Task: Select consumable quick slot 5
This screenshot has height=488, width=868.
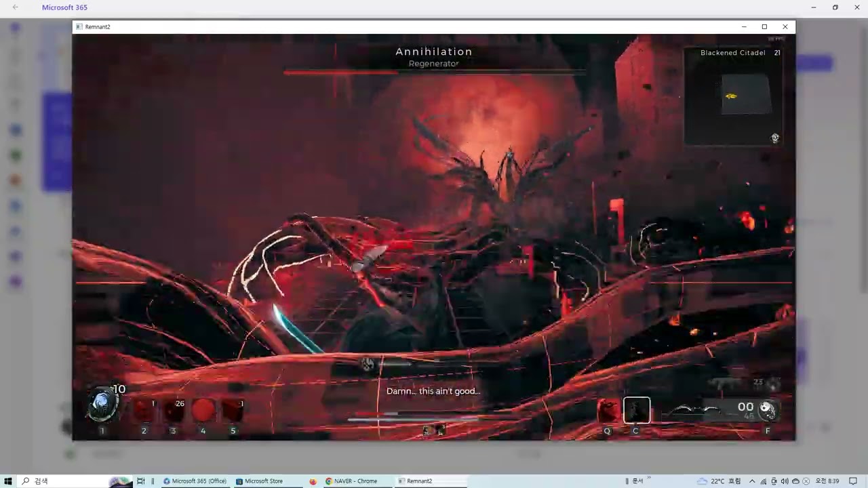Action: coord(233,410)
